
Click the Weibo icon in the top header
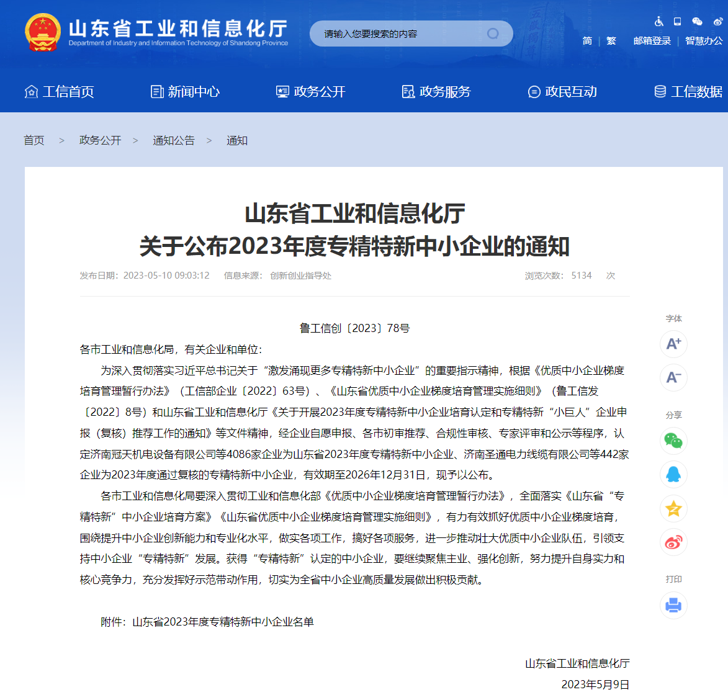(718, 21)
